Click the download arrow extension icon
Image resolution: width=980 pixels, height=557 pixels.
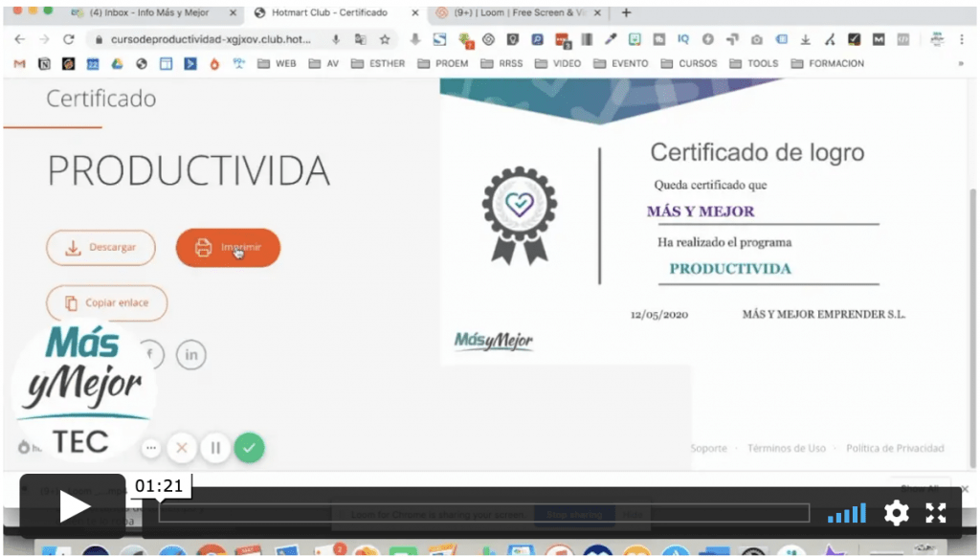tap(806, 39)
